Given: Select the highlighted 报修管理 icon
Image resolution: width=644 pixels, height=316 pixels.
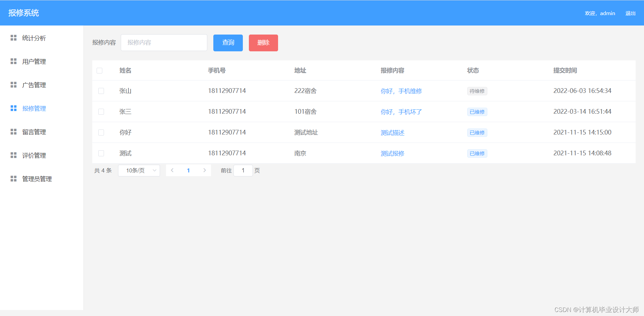Looking at the screenshot, I should (13, 108).
